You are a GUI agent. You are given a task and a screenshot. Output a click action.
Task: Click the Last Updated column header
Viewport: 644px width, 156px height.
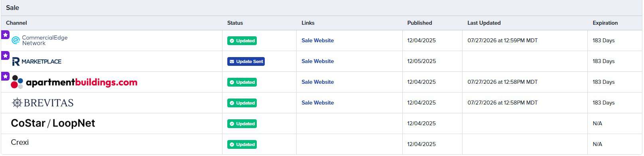coord(484,23)
